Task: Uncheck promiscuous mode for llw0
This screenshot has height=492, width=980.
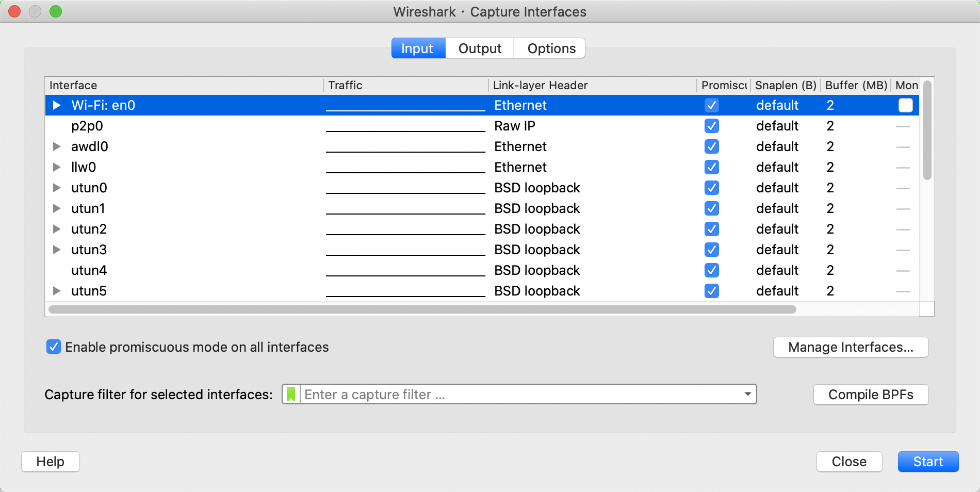Action: 712,167
